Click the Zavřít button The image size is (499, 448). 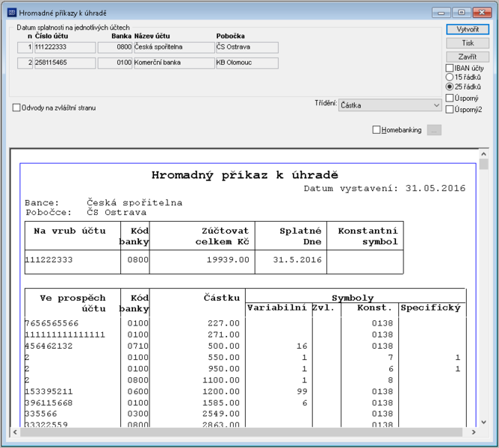[468, 57]
